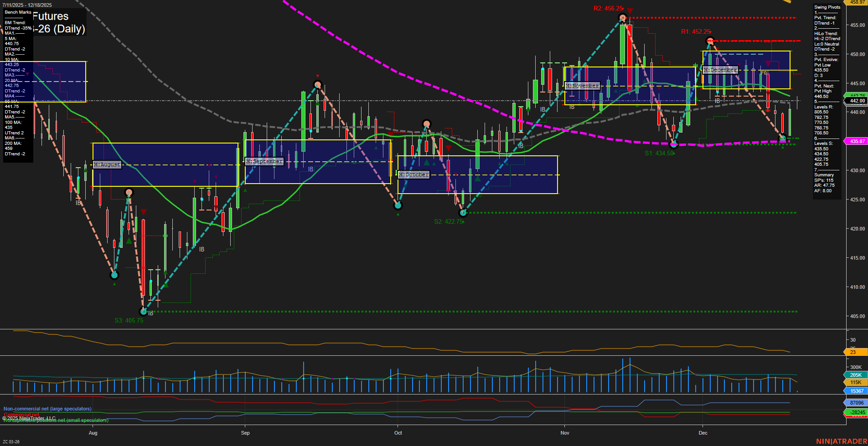Image resolution: width=868 pixels, height=446 pixels.
Task: Click the blue 15367 volume axis marker
Action: pos(856,390)
